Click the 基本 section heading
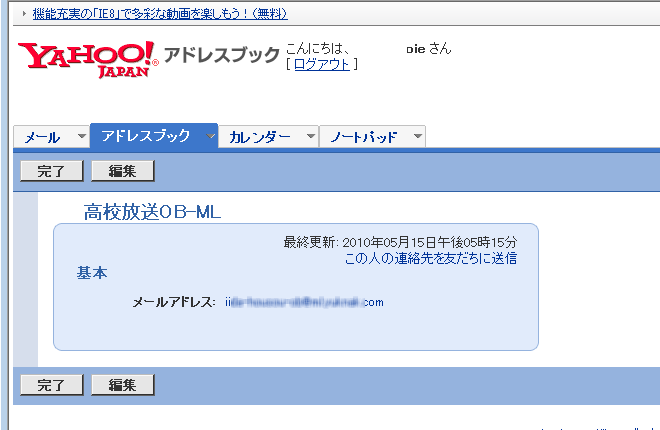Viewport: 660px width, 430px height. [92, 273]
